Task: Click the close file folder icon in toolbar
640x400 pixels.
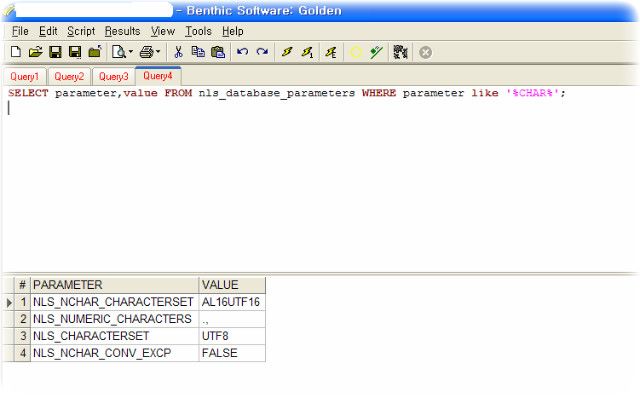Action: click(x=95, y=52)
